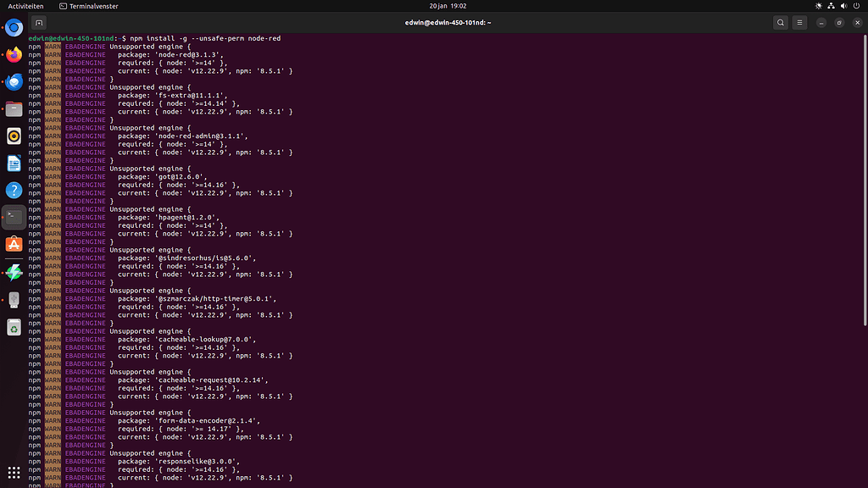Open terminal search
The height and width of the screenshot is (488, 868).
pos(781,23)
